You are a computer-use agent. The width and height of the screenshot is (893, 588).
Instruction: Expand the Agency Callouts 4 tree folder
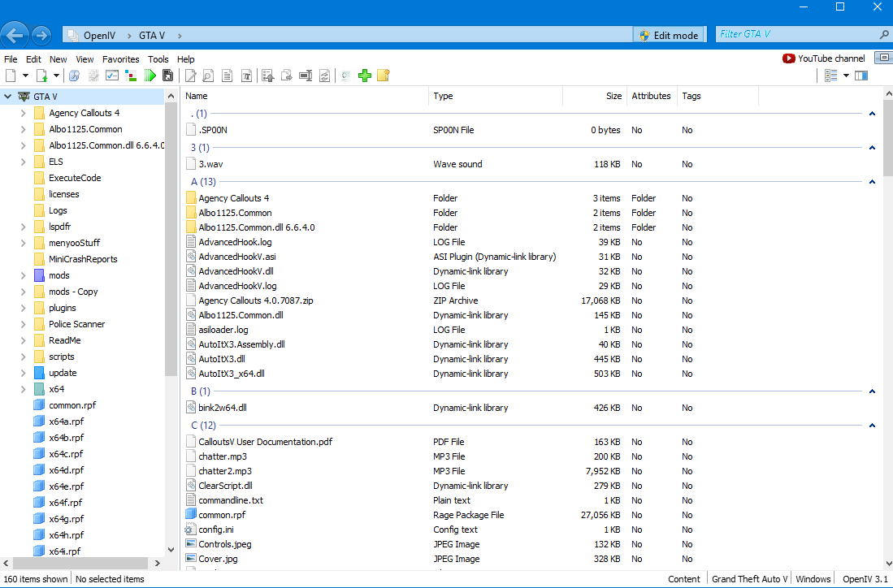(24, 113)
